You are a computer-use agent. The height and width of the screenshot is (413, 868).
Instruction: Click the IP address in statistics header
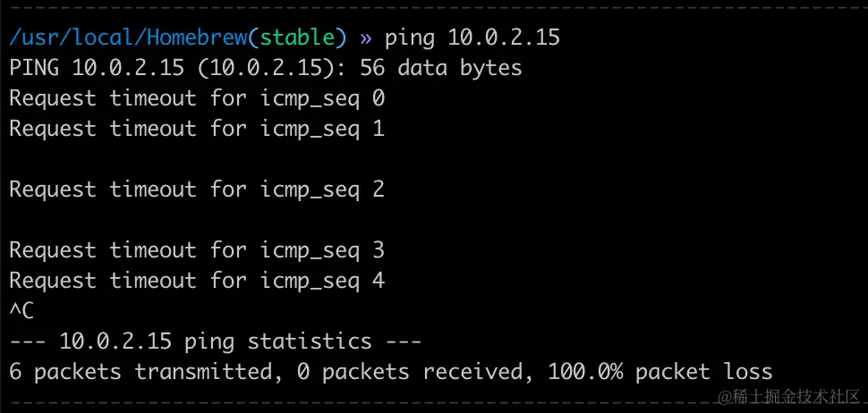click(x=115, y=341)
